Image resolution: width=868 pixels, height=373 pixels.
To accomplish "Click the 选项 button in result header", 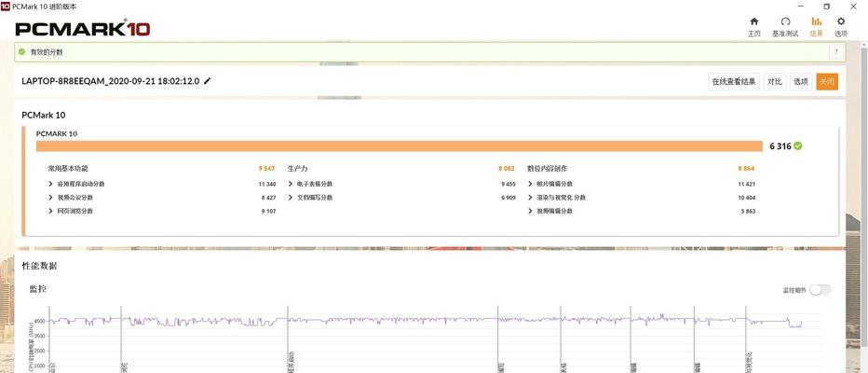I will click(x=801, y=81).
